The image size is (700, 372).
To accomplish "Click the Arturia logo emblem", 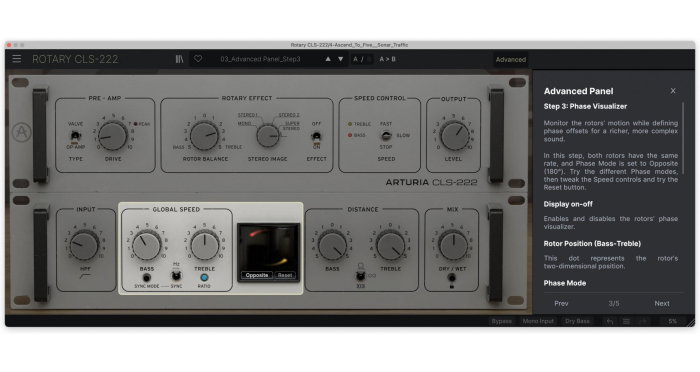I will [22, 132].
